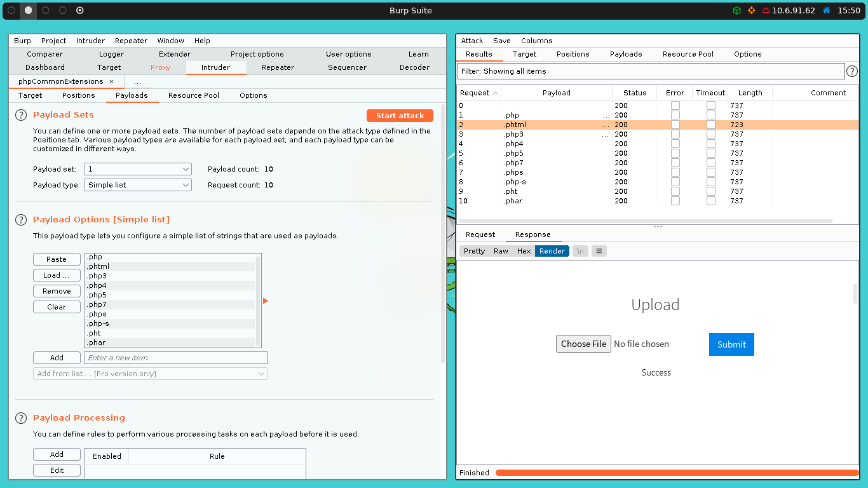Image resolution: width=868 pixels, height=488 pixels.
Task: Select result row 10 with .phar payload
Action: [658, 201]
